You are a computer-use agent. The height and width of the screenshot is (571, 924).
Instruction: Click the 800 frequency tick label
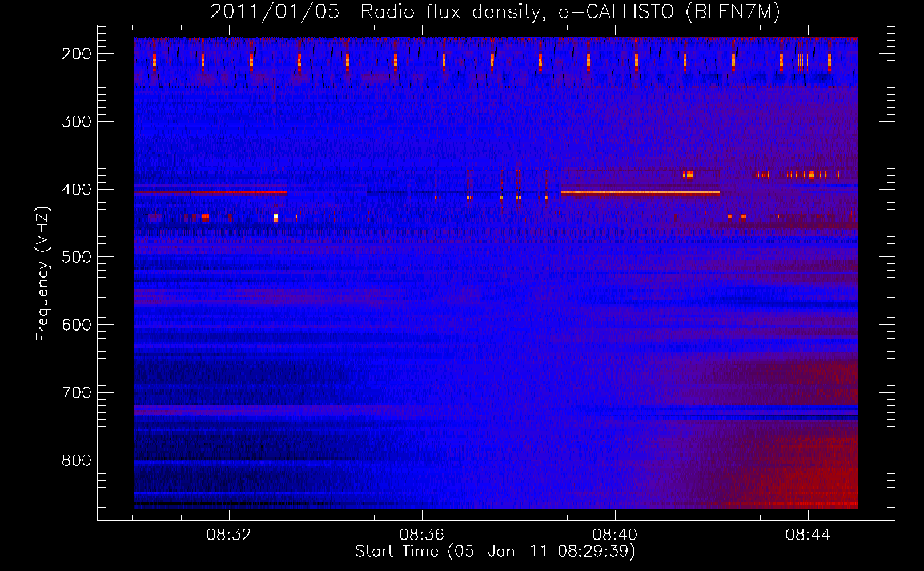pos(77,460)
